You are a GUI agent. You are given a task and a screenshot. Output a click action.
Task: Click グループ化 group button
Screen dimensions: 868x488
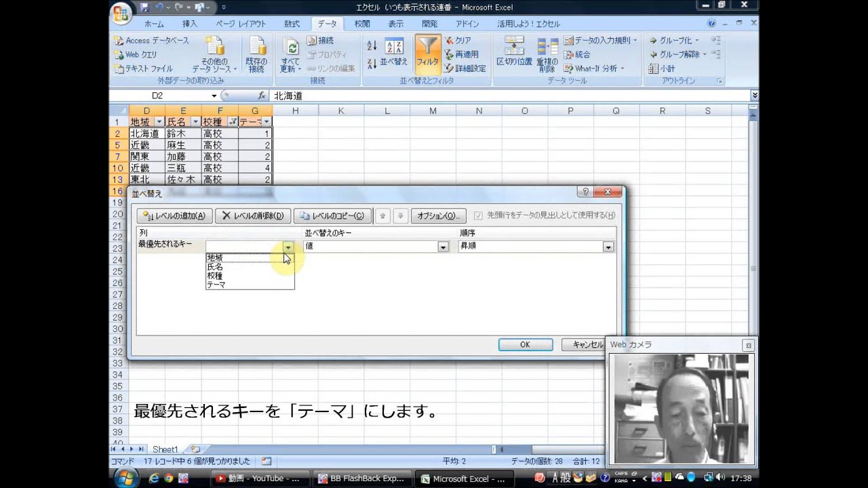pos(673,41)
